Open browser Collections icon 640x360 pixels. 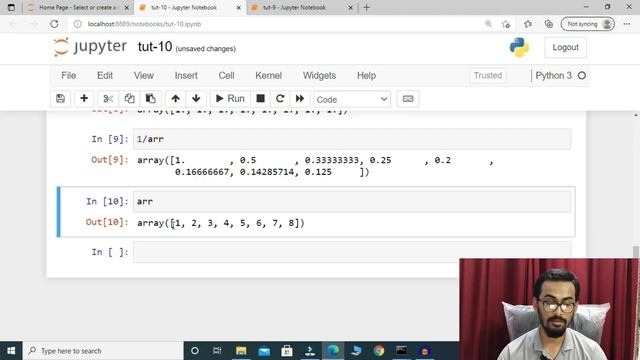tap(549, 24)
